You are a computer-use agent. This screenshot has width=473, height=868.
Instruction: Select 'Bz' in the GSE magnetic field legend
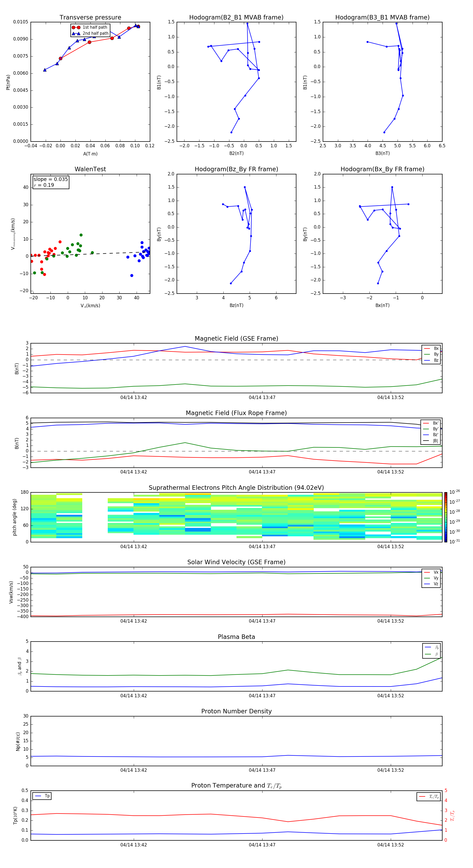(x=431, y=360)
